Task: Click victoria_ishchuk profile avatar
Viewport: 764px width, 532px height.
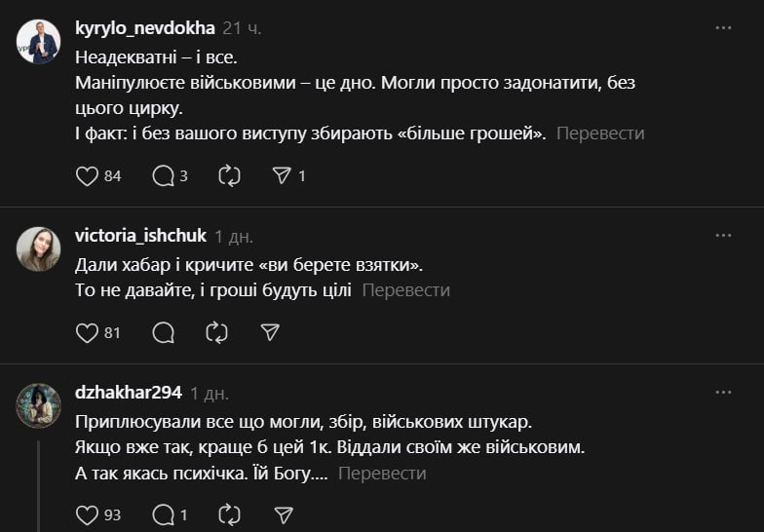Action: pos(39,249)
